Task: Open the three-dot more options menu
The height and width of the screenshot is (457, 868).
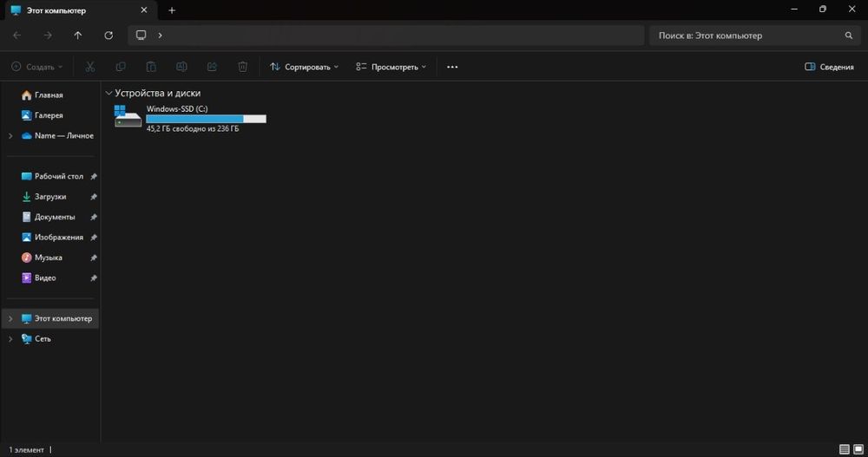Action: 452,67
